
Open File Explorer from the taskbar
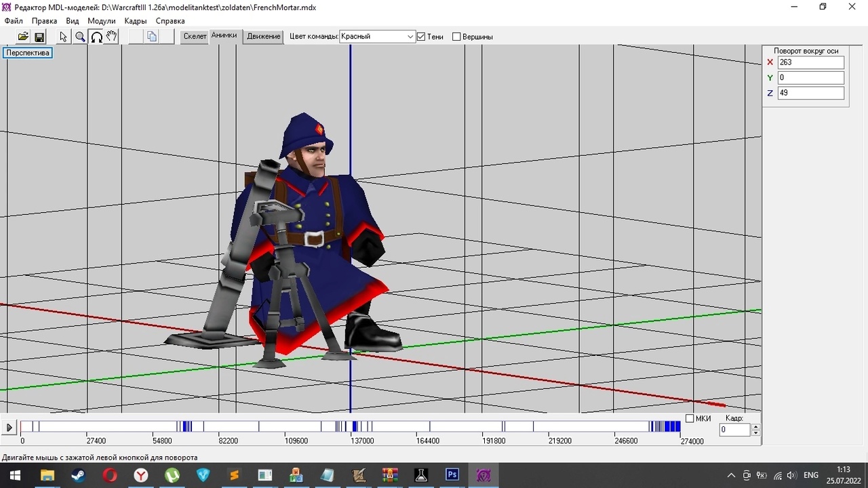(47, 475)
